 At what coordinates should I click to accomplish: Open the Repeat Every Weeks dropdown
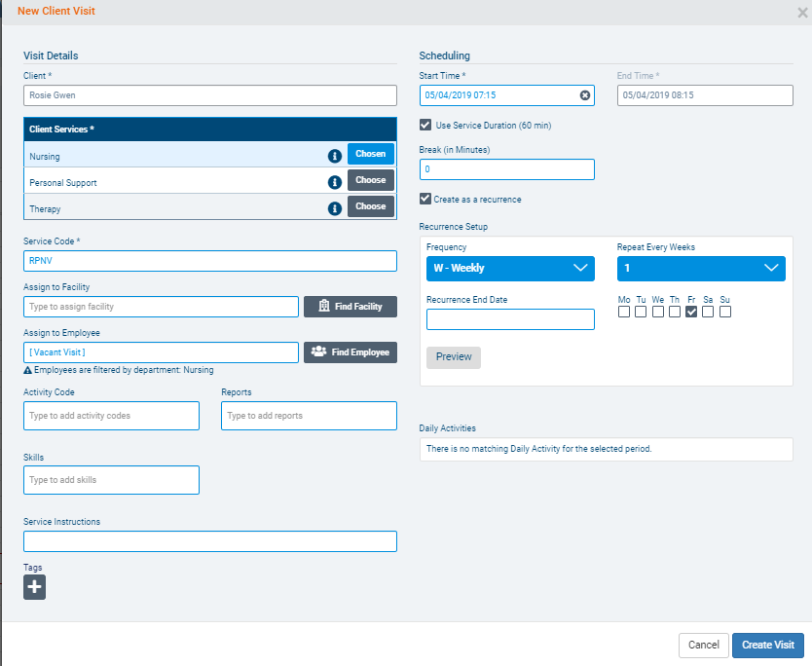coord(701,268)
